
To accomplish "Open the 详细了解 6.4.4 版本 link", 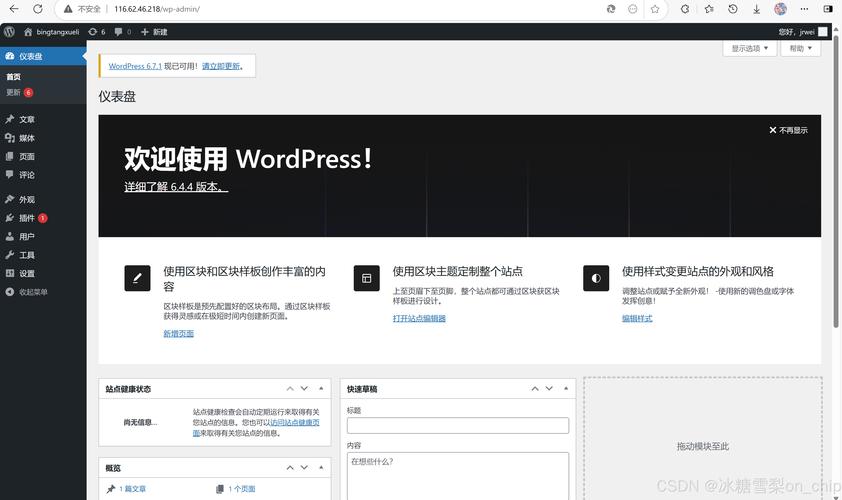I will pyautogui.click(x=176, y=187).
